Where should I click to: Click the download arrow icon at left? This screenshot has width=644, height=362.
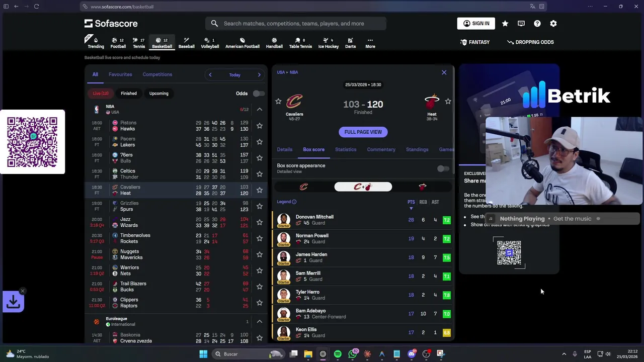pos(13,302)
